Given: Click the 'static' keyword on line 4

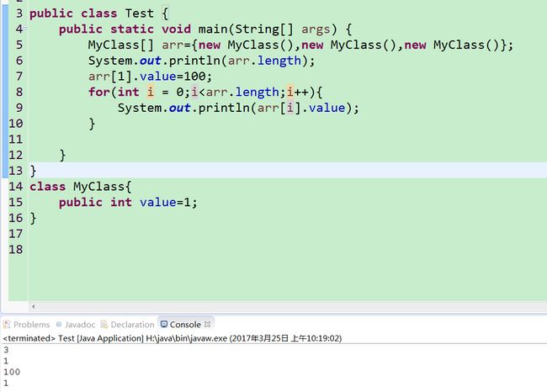Looking at the screenshot, I should pos(132,29).
